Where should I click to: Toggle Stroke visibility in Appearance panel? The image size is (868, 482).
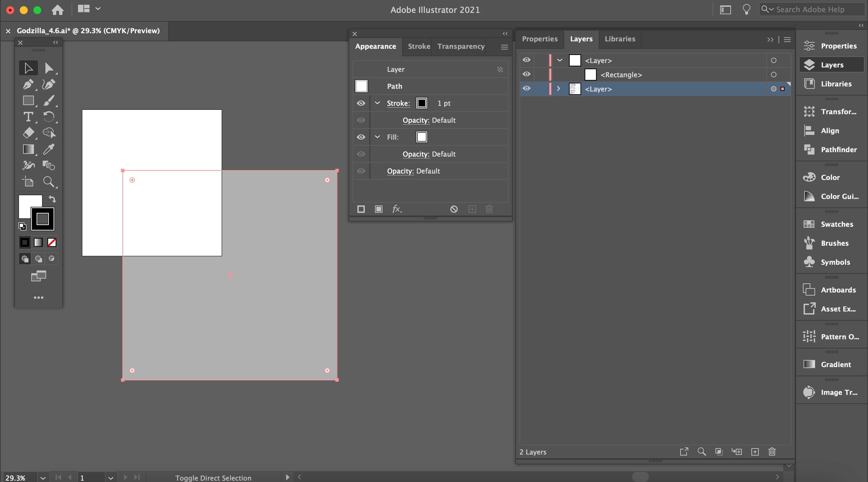tap(361, 103)
